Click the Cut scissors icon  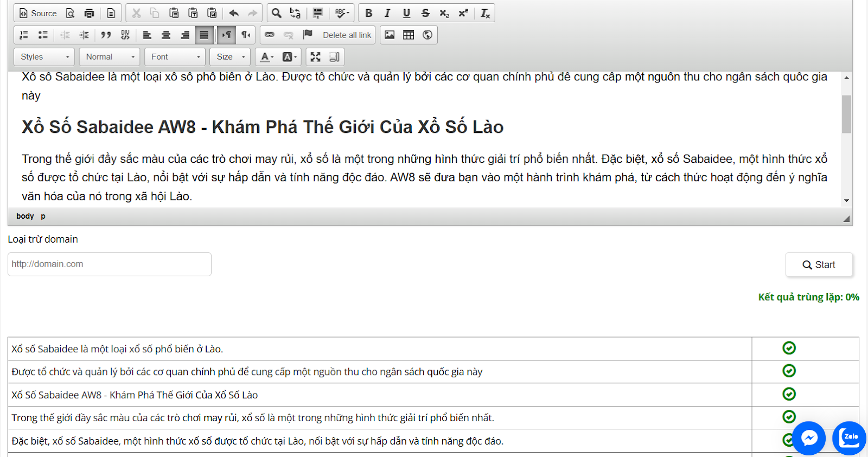(x=136, y=13)
